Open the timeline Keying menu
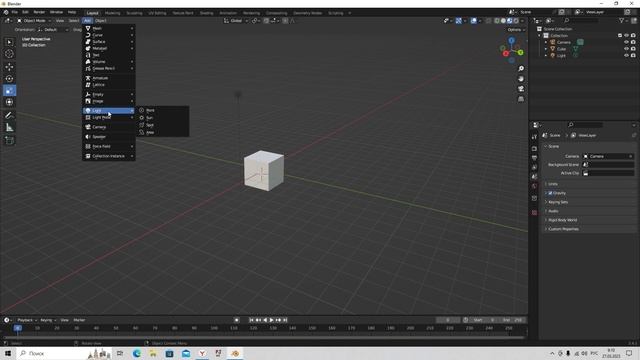Screen dimensions: 640x360 click(x=47, y=320)
